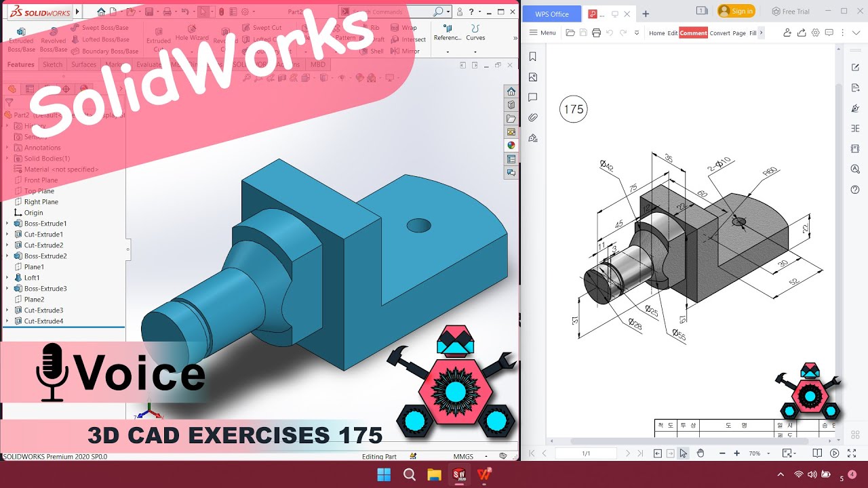
Task: Open the WPS edit panel icon on right sidebar
Action: coord(855,67)
